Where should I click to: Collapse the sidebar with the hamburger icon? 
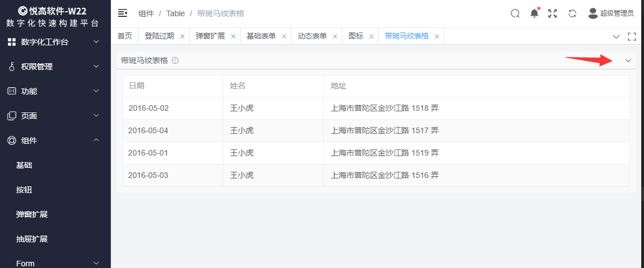click(123, 13)
